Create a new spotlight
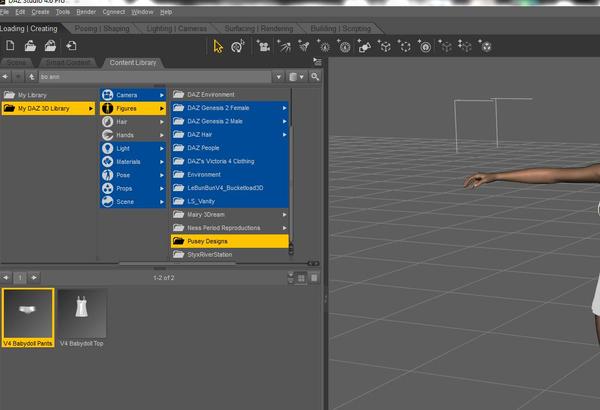The image size is (600, 410). click(x=304, y=46)
